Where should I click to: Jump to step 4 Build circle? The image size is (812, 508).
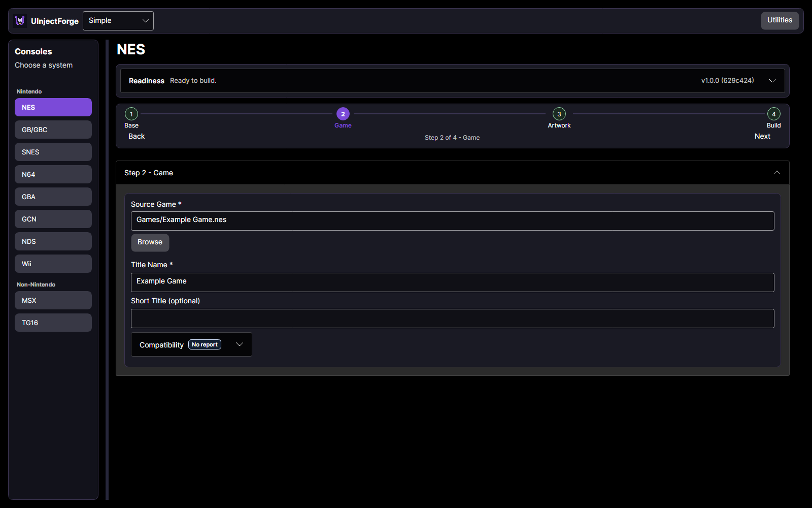pos(774,114)
